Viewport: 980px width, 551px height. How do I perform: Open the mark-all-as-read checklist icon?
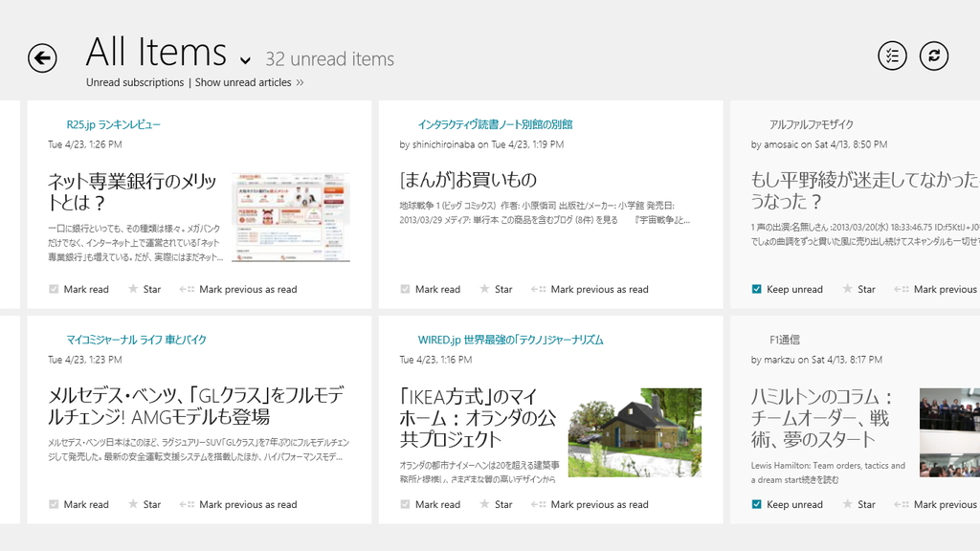(892, 56)
